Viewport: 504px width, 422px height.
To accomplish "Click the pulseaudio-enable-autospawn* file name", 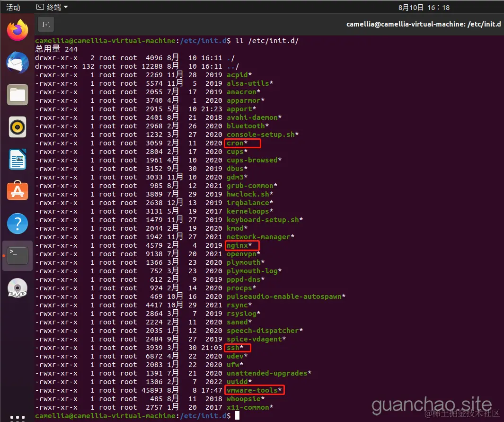I will [x=286, y=296].
